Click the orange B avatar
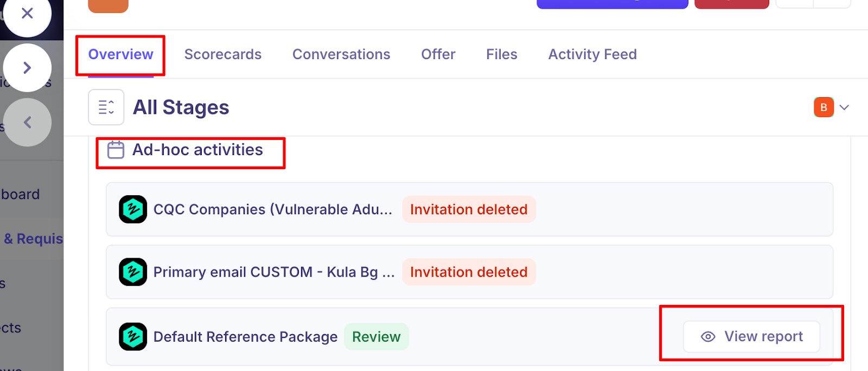The height and width of the screenshot is (371, 868). [824, 107]
